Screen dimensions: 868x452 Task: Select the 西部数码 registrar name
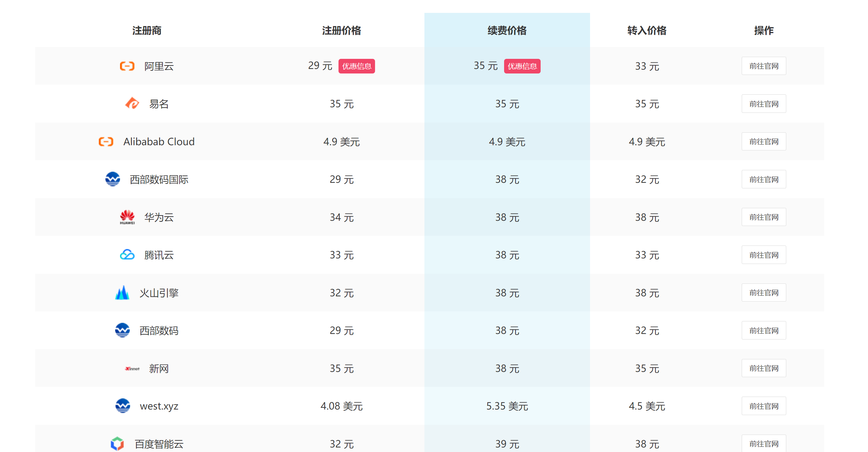click(x=159, y=330)
